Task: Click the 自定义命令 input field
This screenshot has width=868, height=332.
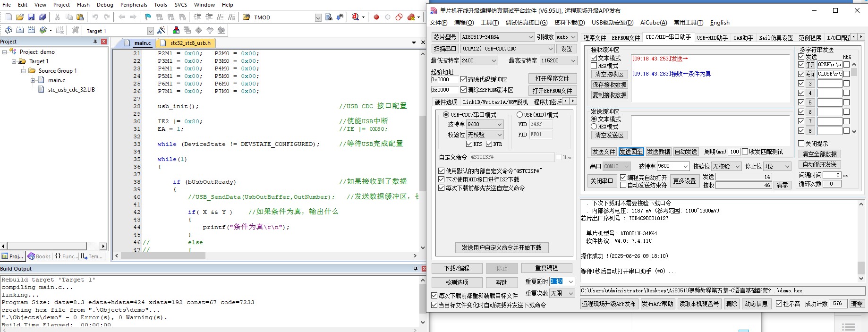Action: pos(511,157)
